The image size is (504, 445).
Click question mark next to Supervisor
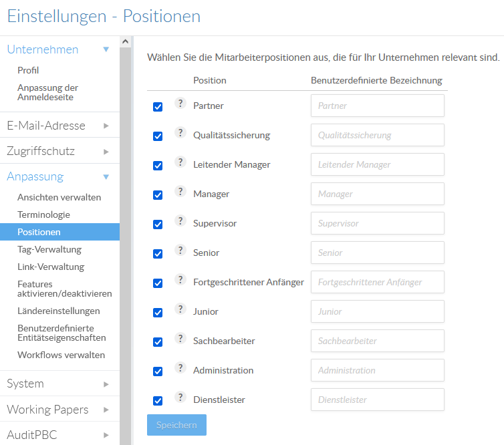click(x=180, y=220)
